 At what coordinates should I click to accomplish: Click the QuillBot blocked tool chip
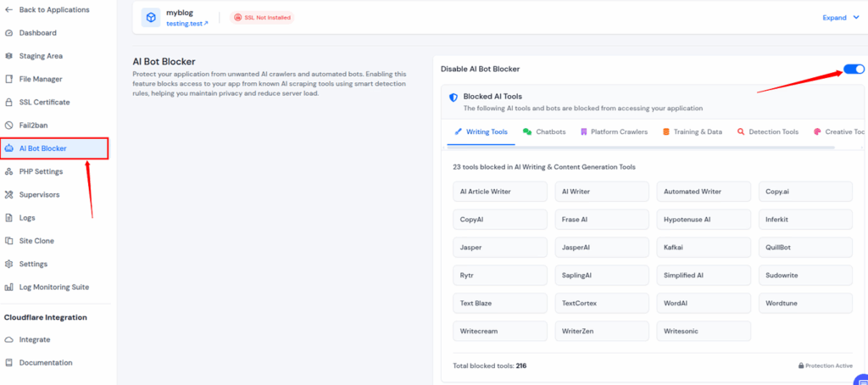point(805,248)
